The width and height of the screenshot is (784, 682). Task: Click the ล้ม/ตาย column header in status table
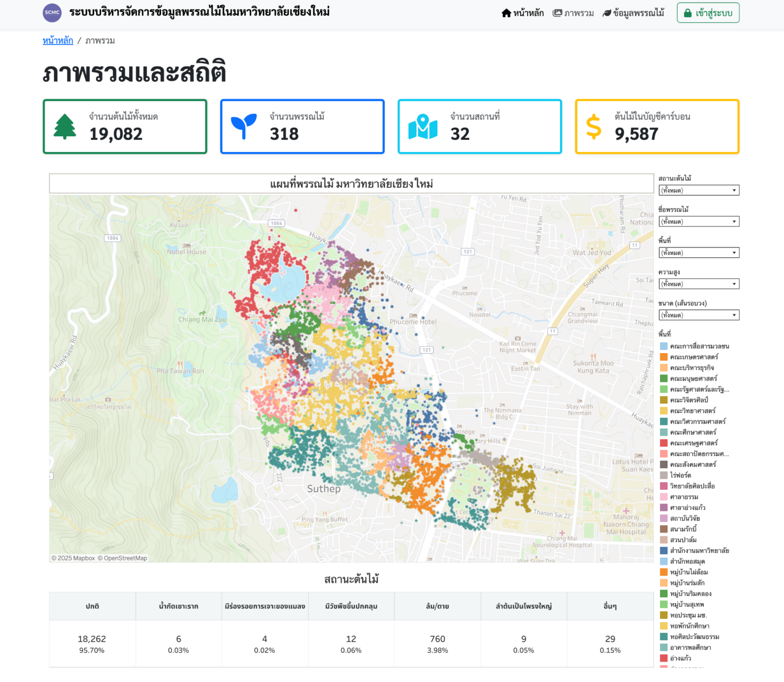pyautogui.click(x=437, y=606)
